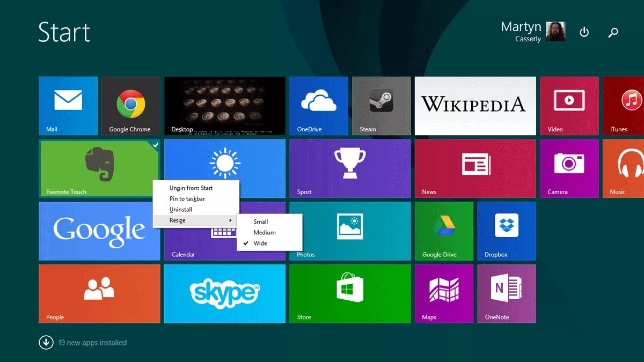Screen dimensions: 644x362
Task: Expand the Resize submenu
Action: click(x=196, y=220)
